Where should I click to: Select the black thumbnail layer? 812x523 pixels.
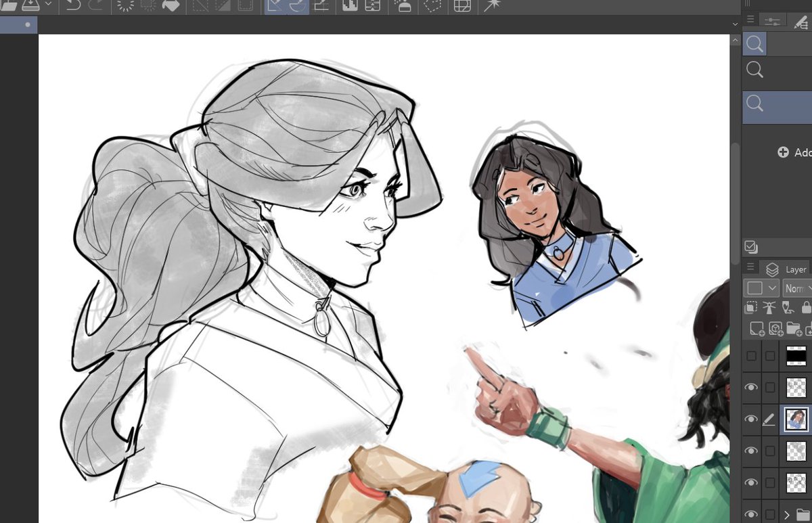coord(796,356)
